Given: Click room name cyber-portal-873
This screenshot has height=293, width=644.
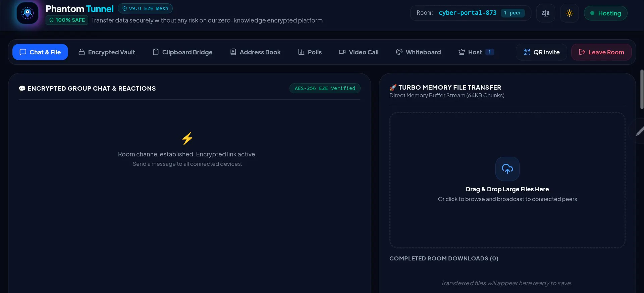Looking at the screenshot, I should pyautogui.click(x=468, y=13).
